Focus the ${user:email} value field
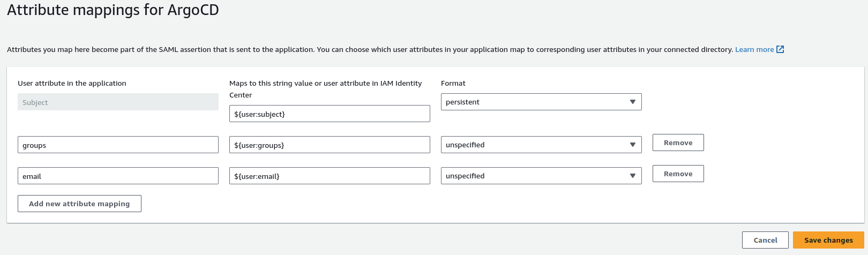The width and height of the screenshot is (868, 255). (330, 176)
